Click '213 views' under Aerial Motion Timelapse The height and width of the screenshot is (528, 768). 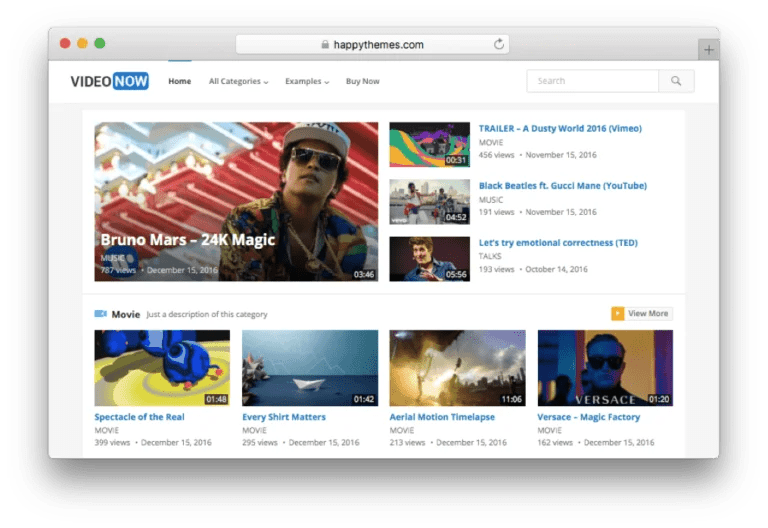pyautogui.click(x=407, y=442)
